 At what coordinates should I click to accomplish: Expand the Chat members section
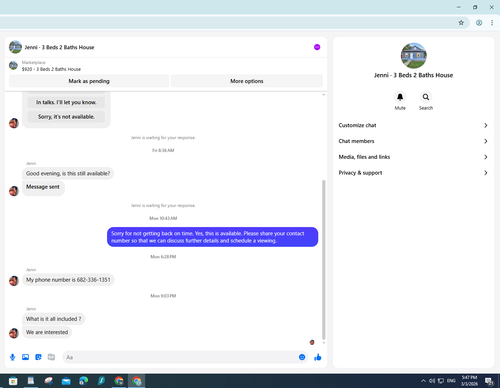click(413, 141)
